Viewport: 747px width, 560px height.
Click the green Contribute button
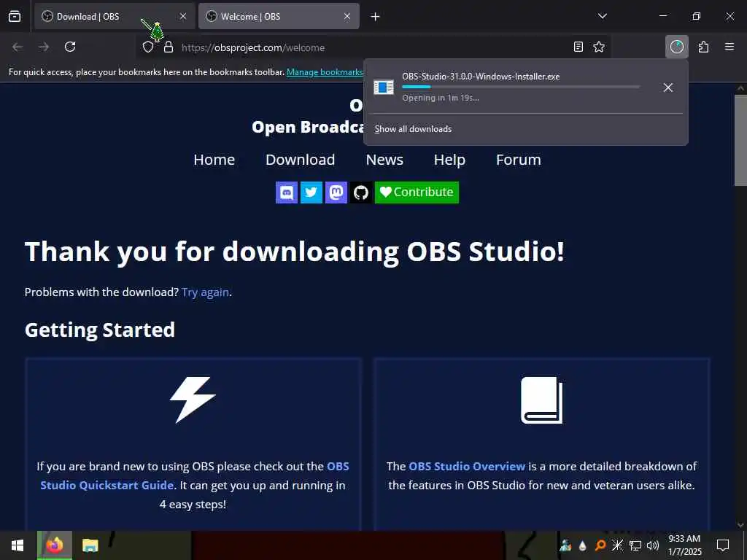(x=417, y=192)
